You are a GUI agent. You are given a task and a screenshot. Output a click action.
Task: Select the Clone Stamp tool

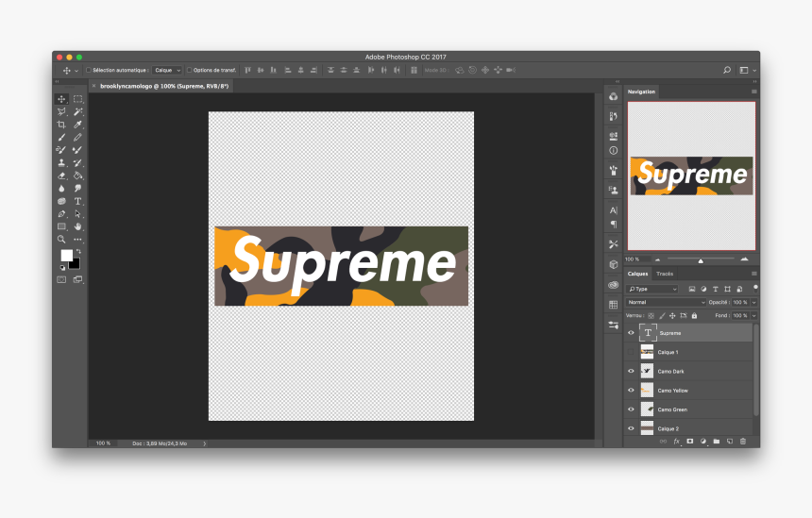coord(61,163)
